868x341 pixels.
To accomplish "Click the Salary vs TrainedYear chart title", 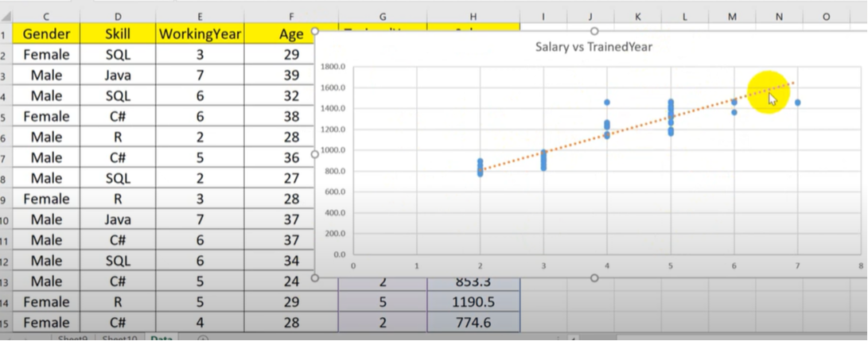I will [594, 48].
